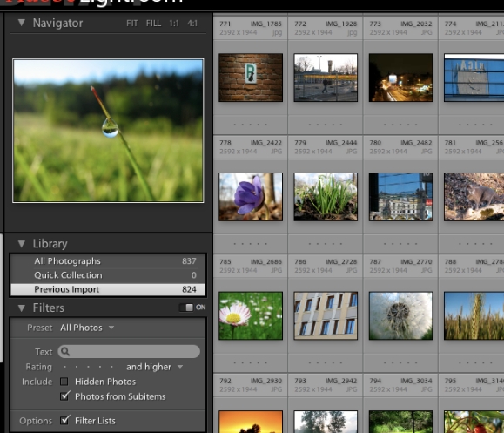Open the 'and higher' rating dropdown
The width and height of the screenshot is (504, 433).
tap(155, 367)
